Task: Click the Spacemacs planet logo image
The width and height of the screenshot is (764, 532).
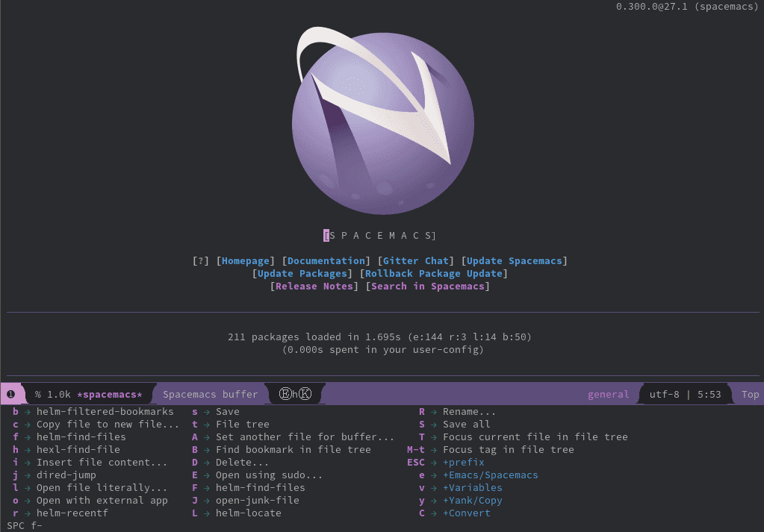Action: 383,121
